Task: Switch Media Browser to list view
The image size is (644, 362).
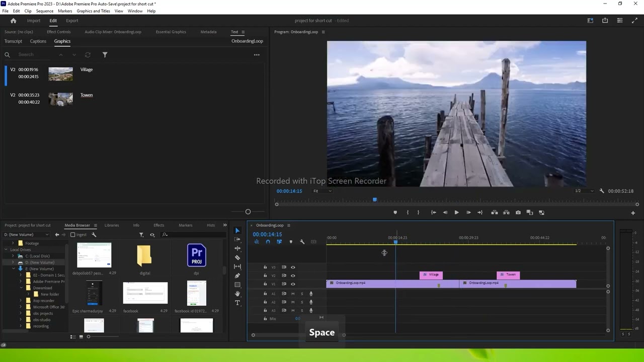Action: pos(73,337)
